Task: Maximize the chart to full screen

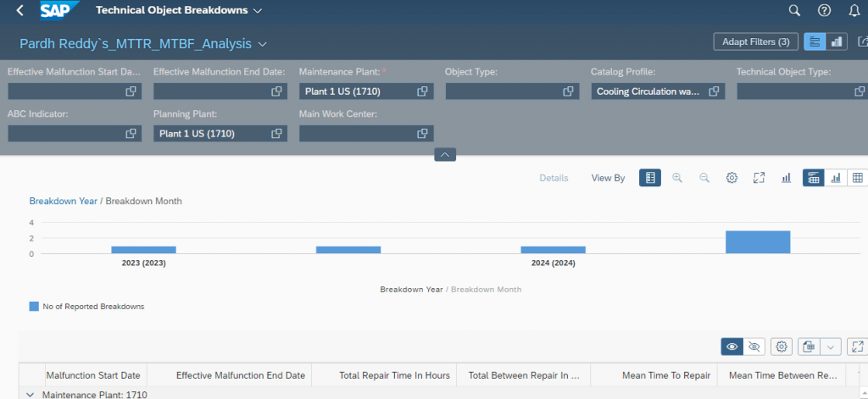Action: (759, 178)
